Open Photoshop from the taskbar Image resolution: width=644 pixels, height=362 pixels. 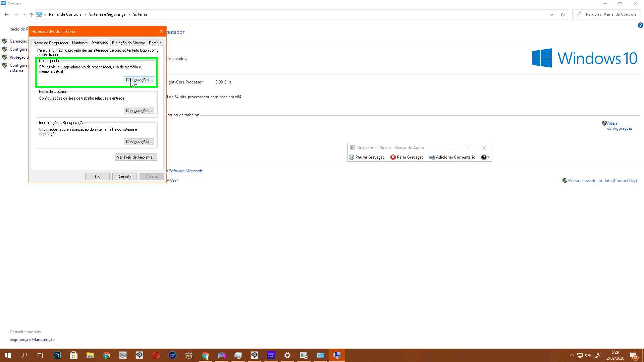point(57,355)
